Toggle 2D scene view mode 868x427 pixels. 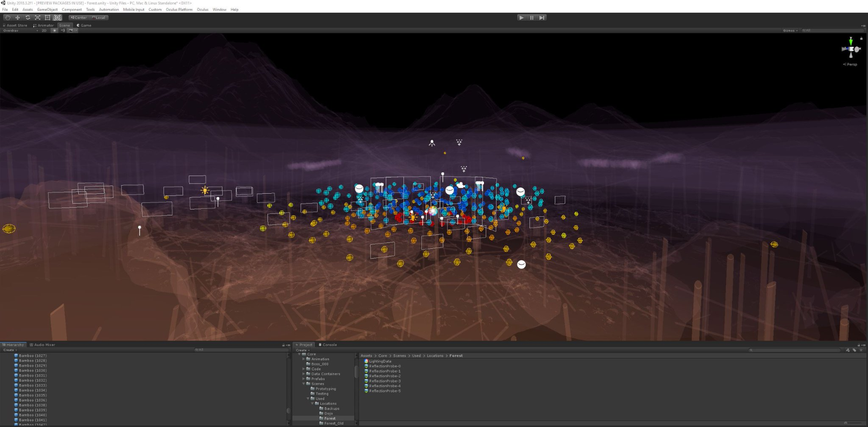44,31
